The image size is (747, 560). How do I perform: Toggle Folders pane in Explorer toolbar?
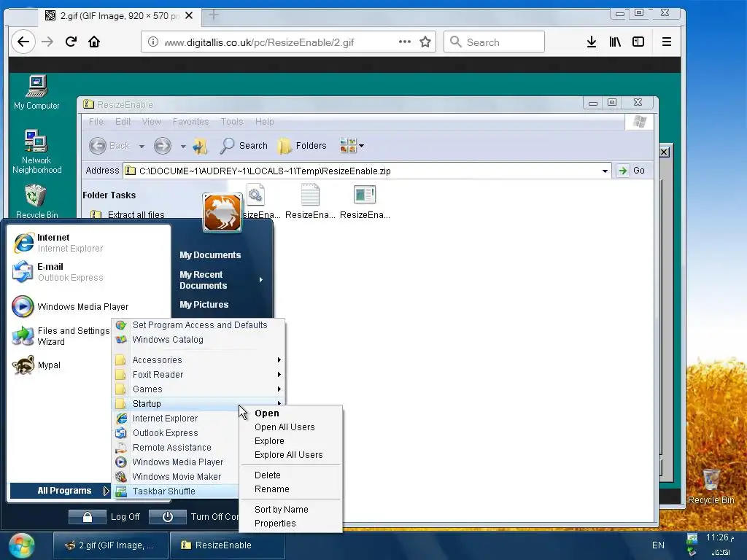pyautogui.click(x=302, y=146)
